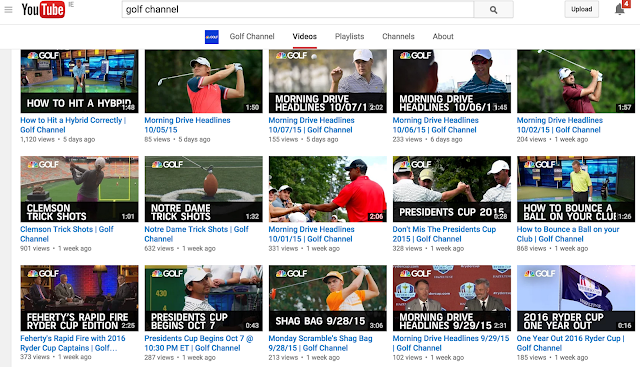The width and height of the screenshot is (640, 367).
Task: Open the Golf Channel home tab
Action: [x=252, y=36]
